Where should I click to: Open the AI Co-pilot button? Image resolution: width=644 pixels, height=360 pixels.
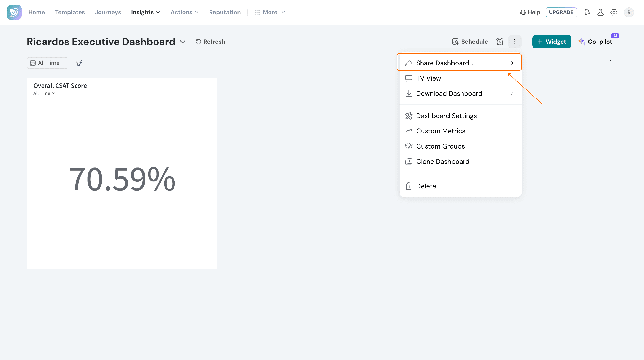595,42
